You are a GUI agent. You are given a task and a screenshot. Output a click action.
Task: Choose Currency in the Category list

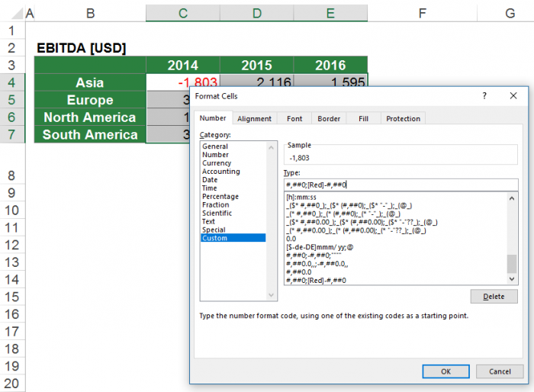(217, 163)
